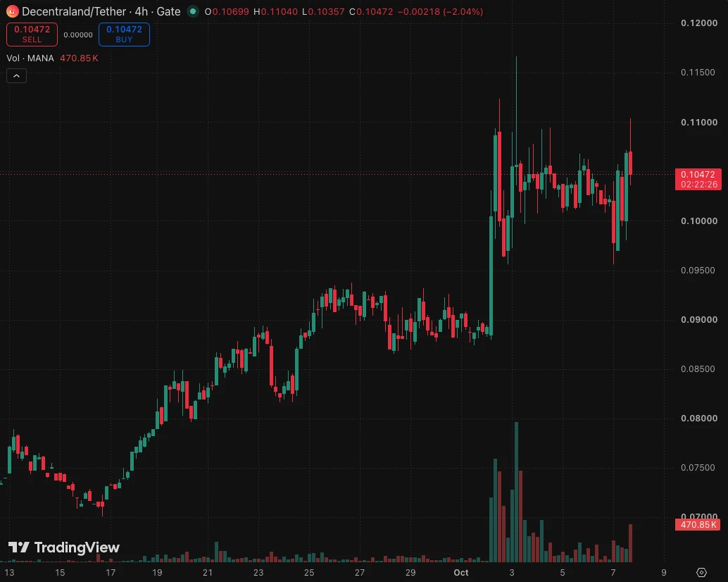The image size is (728, 582).
Task: Click the 0.09000 price axis label
Action: tap(699, 320)
